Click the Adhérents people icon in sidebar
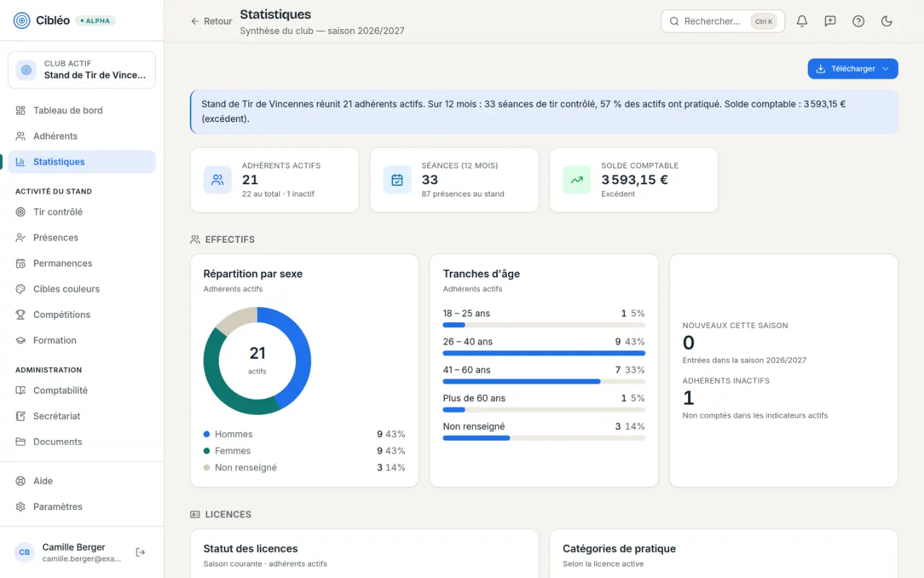This screenshot has width=924, height=578. pos(21,136)
